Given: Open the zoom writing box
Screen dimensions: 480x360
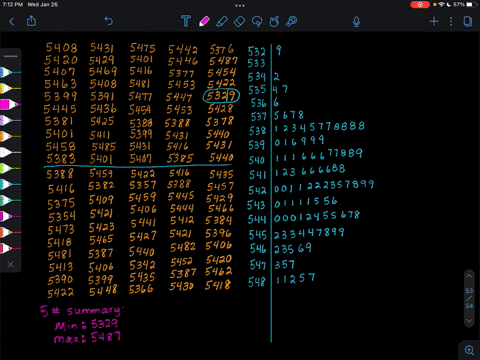Looking at the screenshot, I should coord(469,350).
